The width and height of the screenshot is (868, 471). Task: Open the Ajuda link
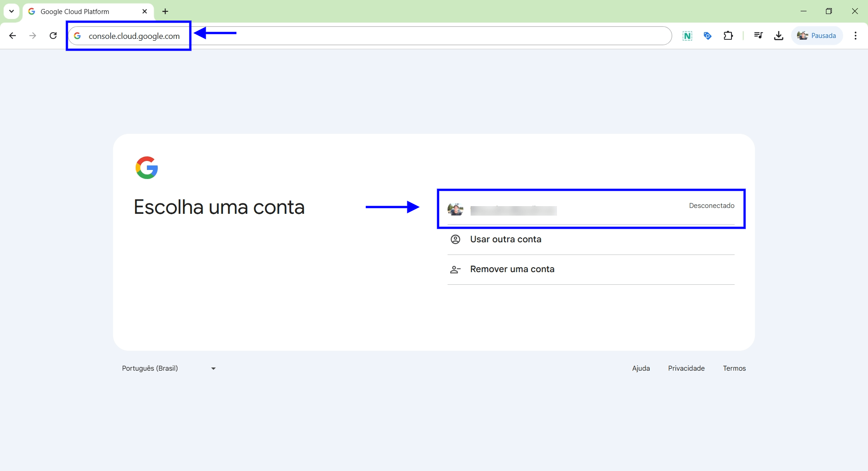tap(641, 368)
